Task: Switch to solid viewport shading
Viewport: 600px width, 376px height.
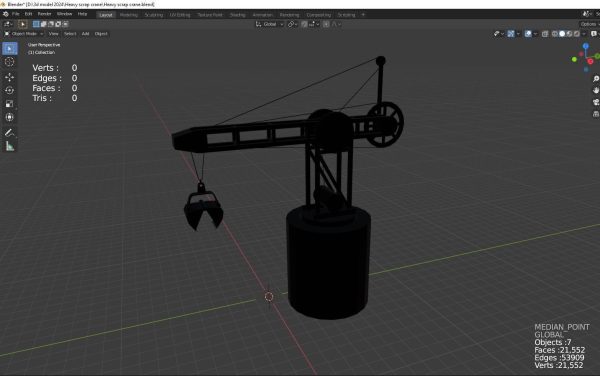Action: point(562,34)
